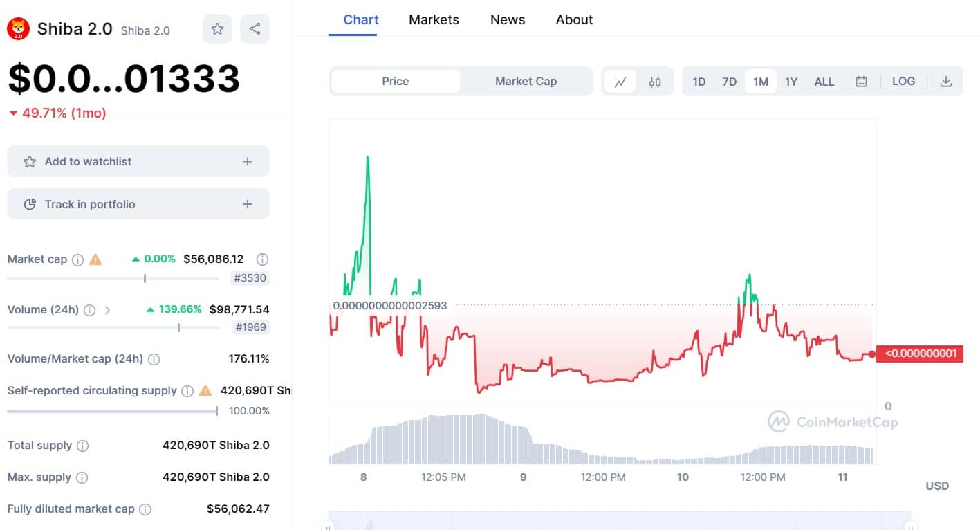Screen dimensions: 980x530
Task: Click plus icon on Track in portfolio
Action: tap(248, 204)
